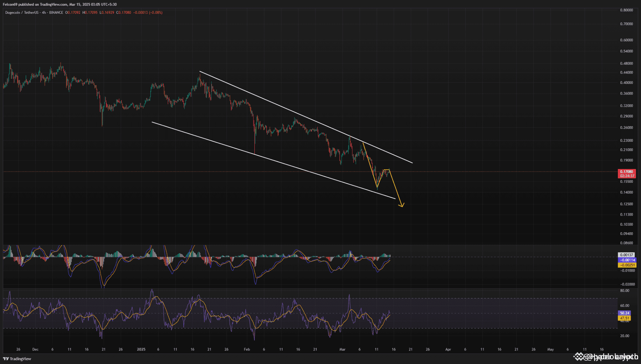Click the BINANCE exchange label
The height and width of the screenshot is (364, 641).
[x=56, y=13]
